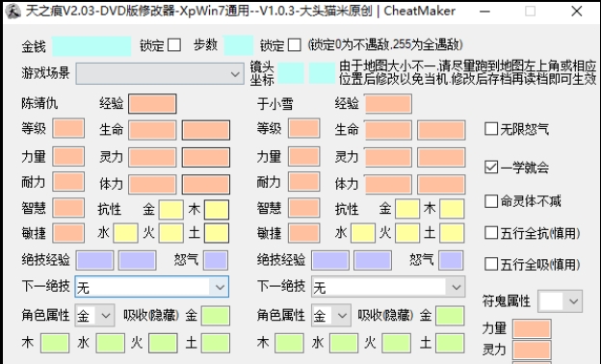Click 于小雪's 耐力 field
601x364 pixels.
304,182
